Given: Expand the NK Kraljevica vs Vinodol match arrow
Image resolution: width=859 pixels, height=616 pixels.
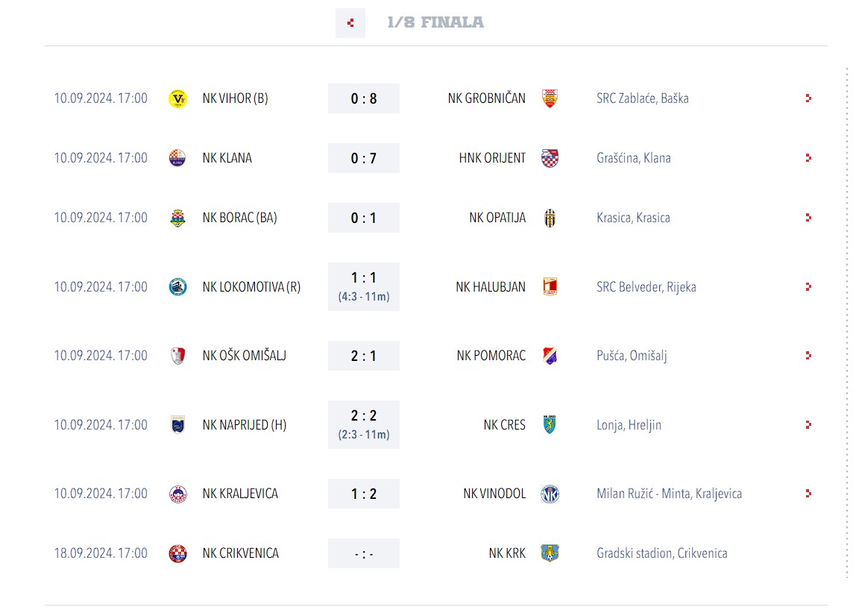Looking at the screenshot, I should pos(808,494).
